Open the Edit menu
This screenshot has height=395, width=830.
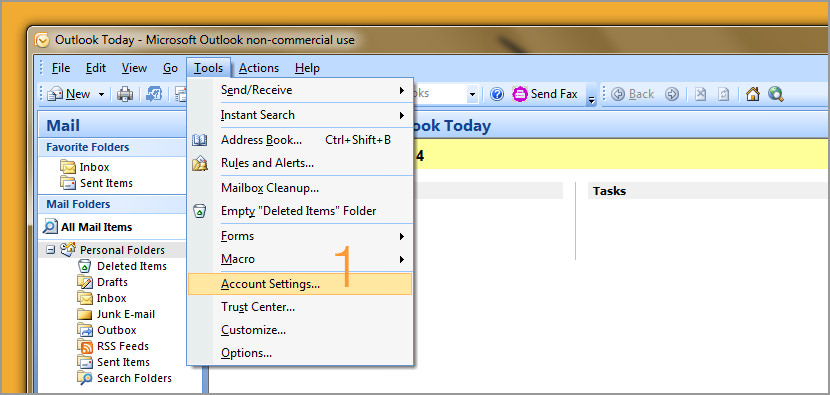pyautogui.click(x=96, y=68)
